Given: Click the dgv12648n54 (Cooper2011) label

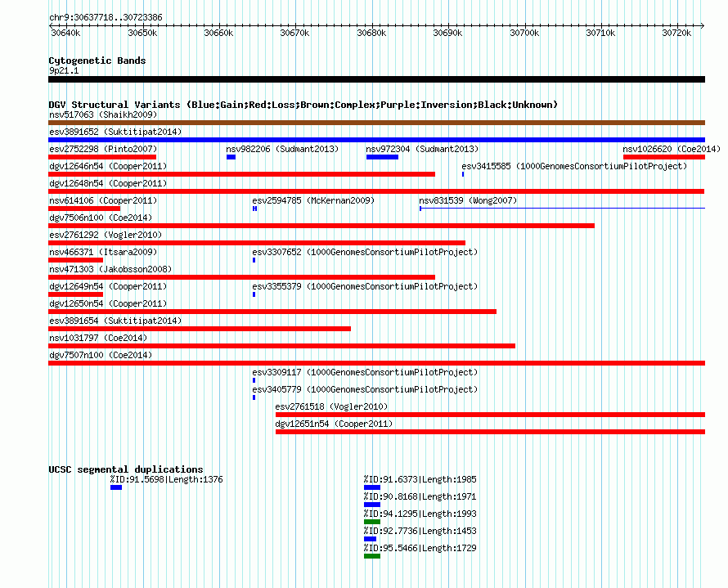Looking at the screenshot, I should point(108,183).
